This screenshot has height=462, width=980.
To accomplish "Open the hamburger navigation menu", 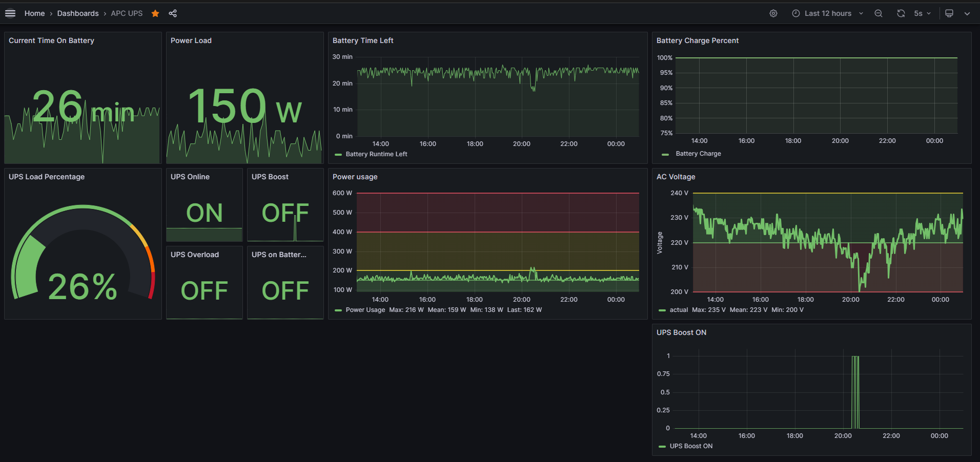I will [10, 13].
